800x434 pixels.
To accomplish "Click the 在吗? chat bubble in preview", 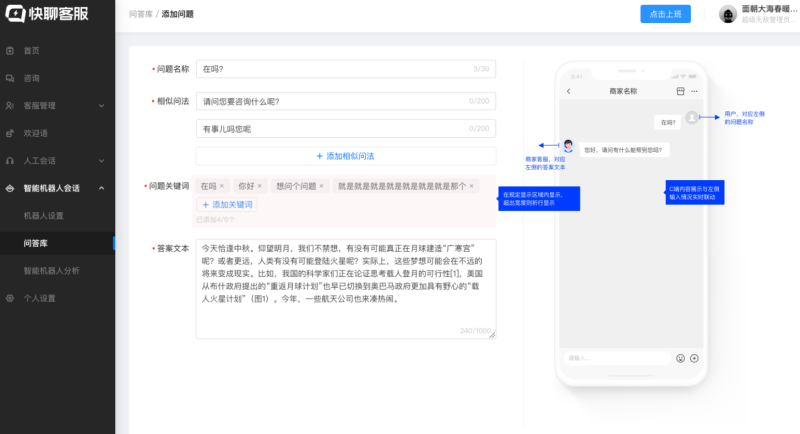I will pos(667,122).
